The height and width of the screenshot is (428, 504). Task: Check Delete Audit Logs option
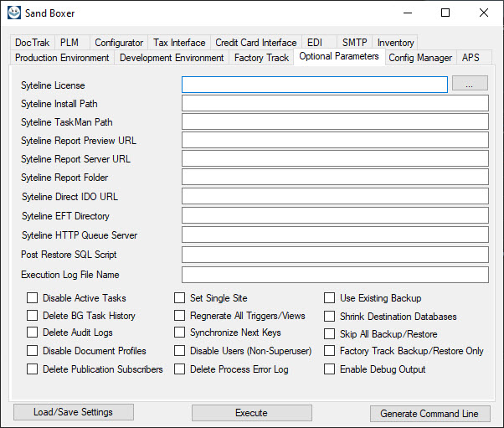[x=32, y=333]
